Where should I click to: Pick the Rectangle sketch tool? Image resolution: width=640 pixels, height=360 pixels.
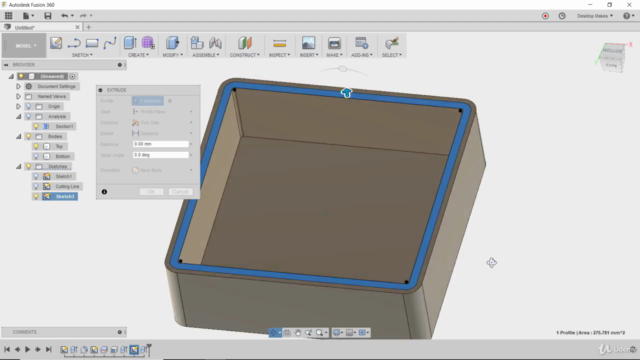tap(92, 43)
